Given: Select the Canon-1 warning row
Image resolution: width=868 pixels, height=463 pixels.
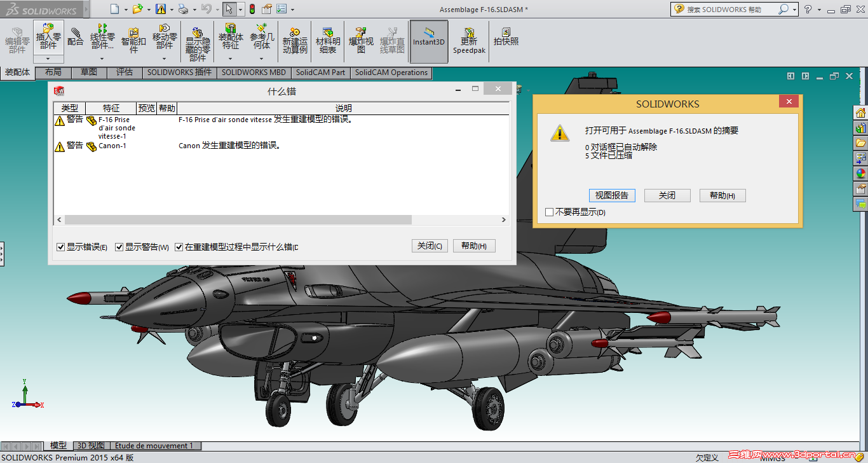Looking at the screenshot, I should (x=281, y=146).
